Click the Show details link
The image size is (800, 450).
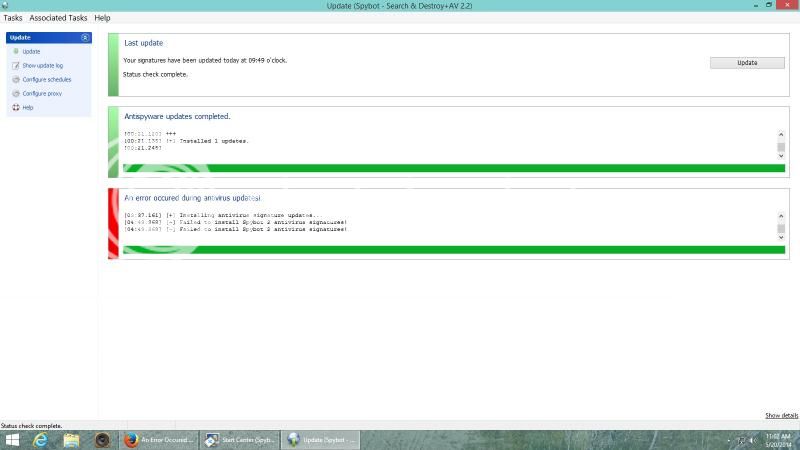coord(781,415)
